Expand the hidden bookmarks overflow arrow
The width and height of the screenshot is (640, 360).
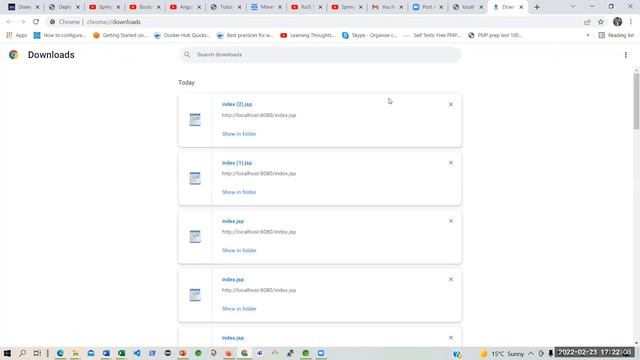588,36
